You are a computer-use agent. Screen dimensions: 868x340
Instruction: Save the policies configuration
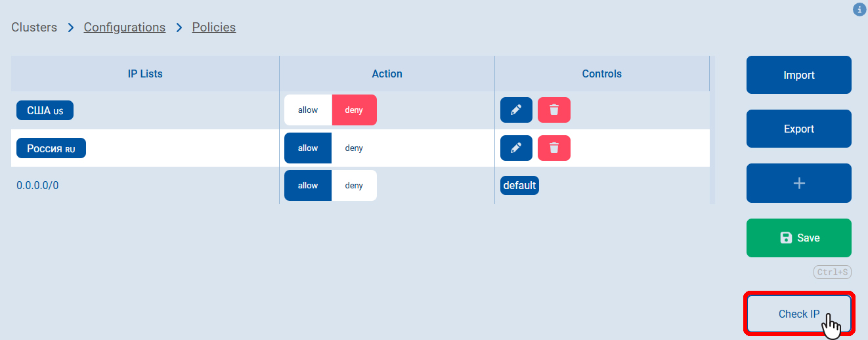pyautogui.click(x=798, y=238)
